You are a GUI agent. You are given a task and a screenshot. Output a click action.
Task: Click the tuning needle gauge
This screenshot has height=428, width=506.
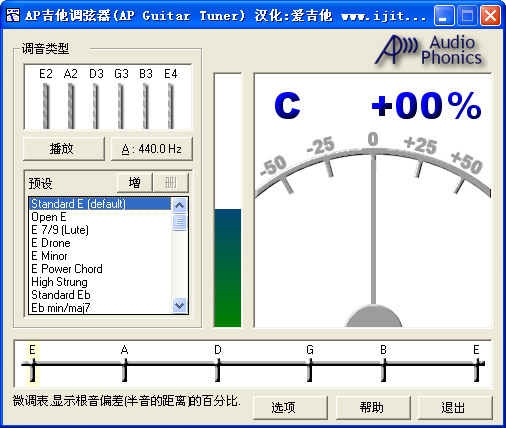tap(373, 230)
